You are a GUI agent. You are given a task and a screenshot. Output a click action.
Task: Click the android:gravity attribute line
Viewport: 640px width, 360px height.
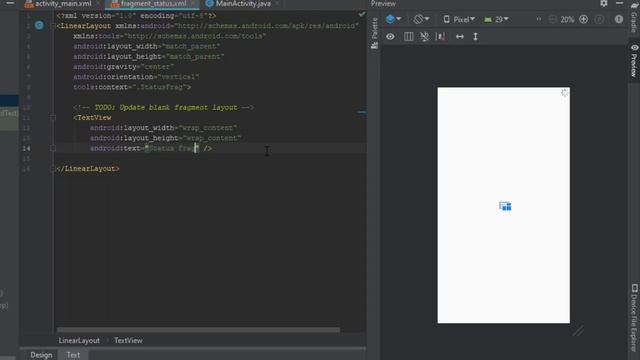[124, 67]
